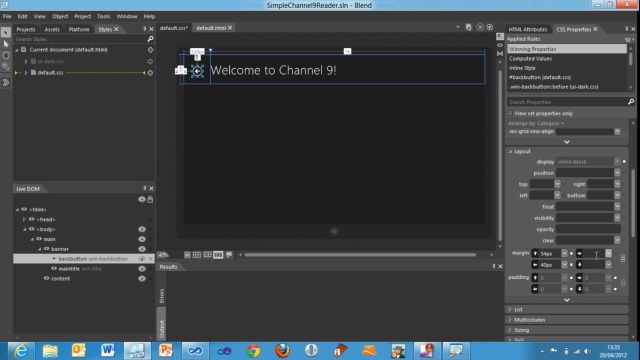
Task: Click the show grid icon below artboard
Action: (197, 255)
